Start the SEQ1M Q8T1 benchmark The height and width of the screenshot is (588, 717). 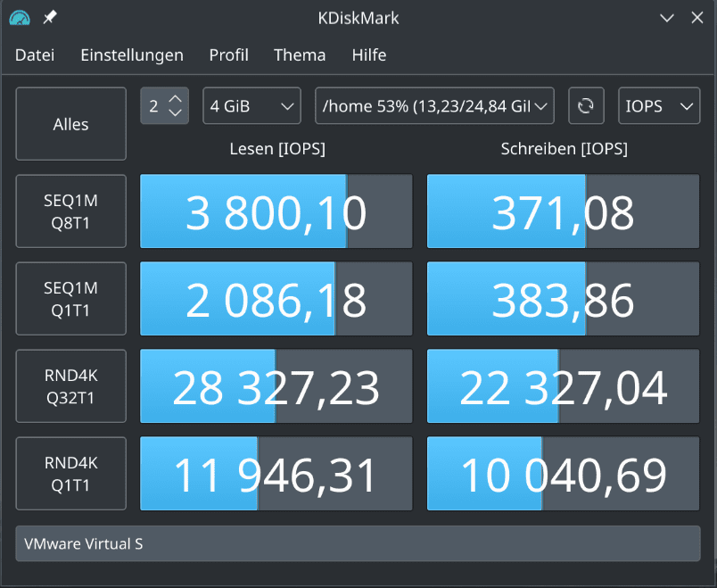pyautogui.click(x=70, y=211)
